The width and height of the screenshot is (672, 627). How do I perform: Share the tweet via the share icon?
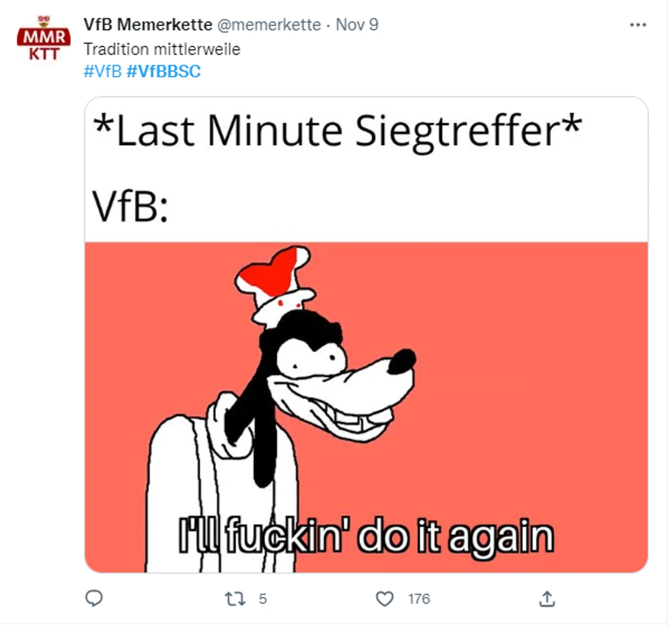(x=547, y=599)
